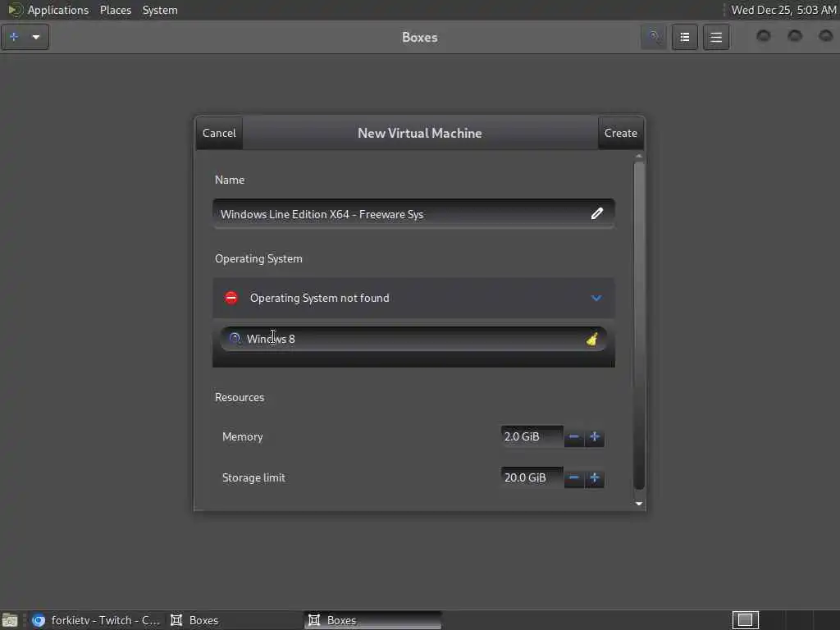This screenshot has width=840, height=630.
Task: Open dropdown arrow next to new box button
Action: (36, 37)
